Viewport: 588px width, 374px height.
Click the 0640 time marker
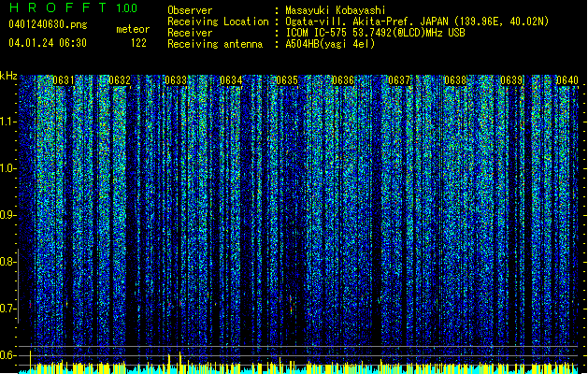pos(567,80)
